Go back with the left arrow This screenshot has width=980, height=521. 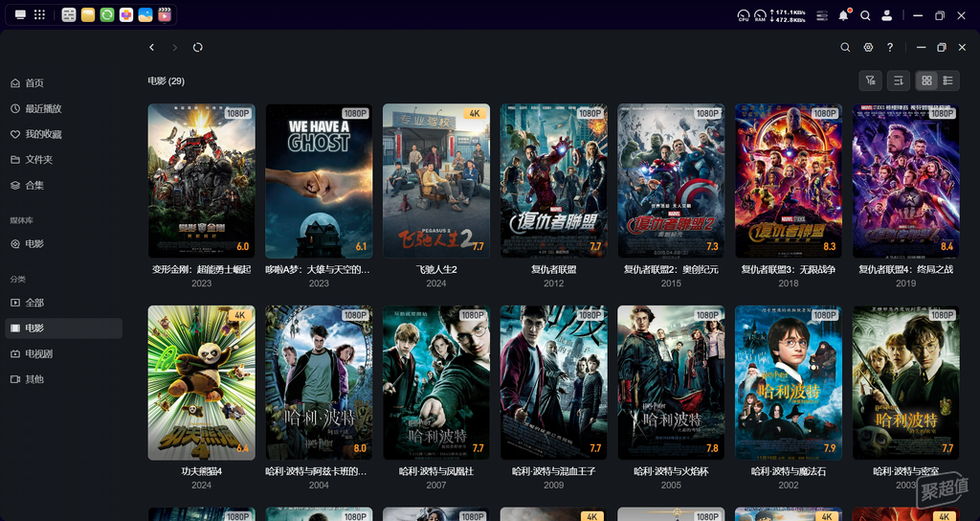[x=152, y=48]
